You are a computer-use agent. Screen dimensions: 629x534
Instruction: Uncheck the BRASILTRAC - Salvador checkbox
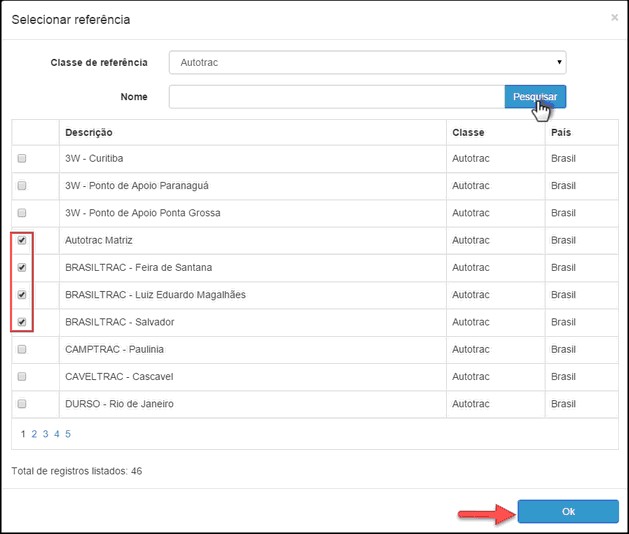[22, 322]
